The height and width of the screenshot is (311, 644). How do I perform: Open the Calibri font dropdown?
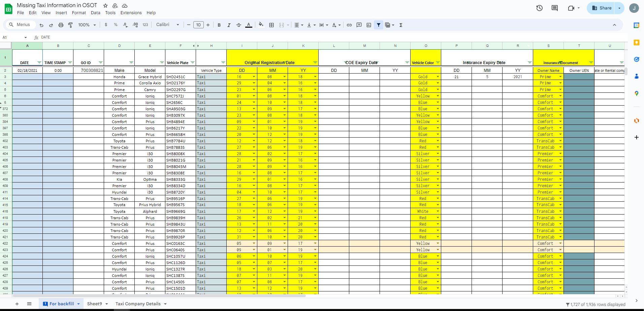[168, 25]
